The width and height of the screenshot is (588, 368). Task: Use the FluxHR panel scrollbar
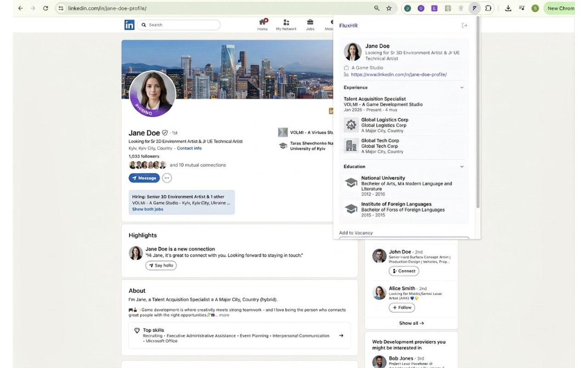coord(478,113)
